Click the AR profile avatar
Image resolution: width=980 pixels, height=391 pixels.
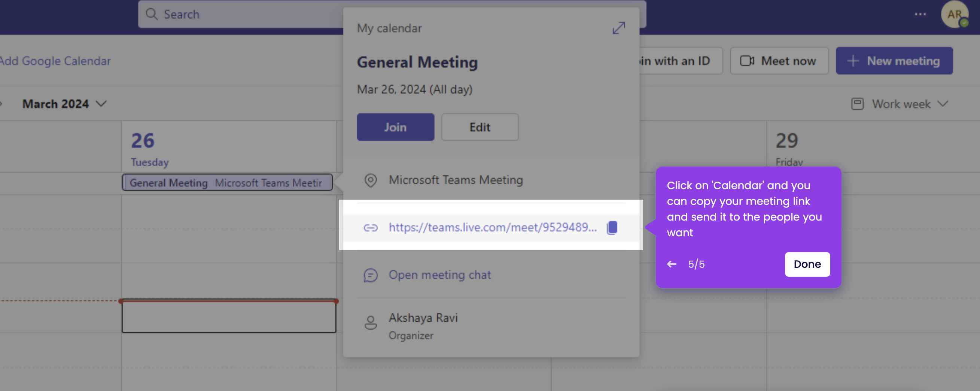(955, 14)
